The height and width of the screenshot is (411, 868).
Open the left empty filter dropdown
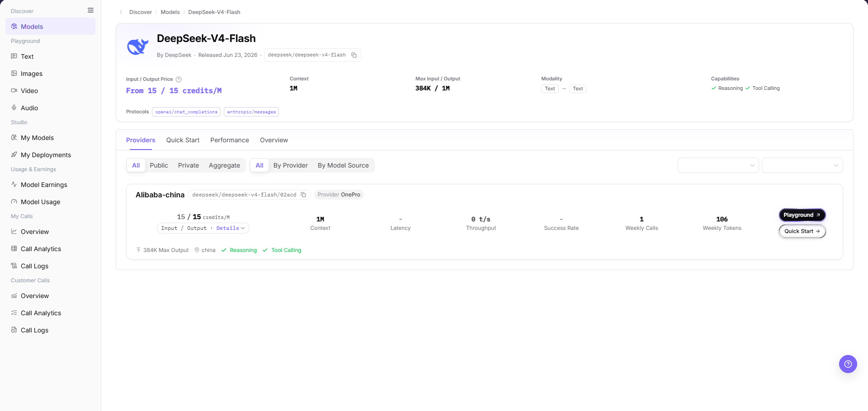pos(718,165)
